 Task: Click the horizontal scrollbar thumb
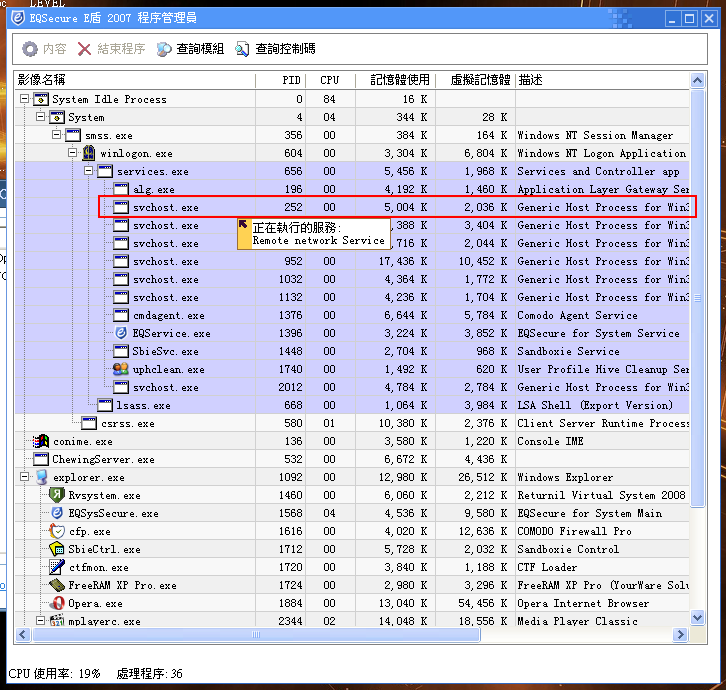point(256,634)
